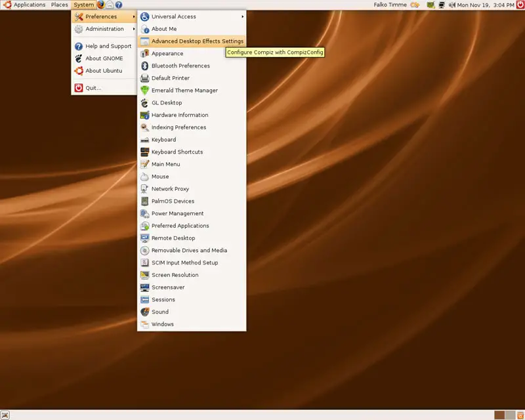The image size is (525, 420).
Task: Open Appearance preferences
Action: click(192, 54)
